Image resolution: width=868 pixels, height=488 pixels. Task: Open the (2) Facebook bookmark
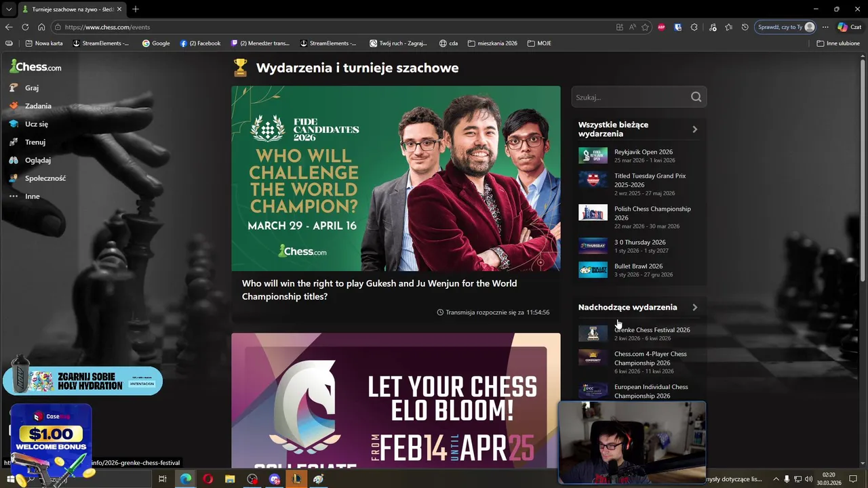[x=200, y=43]
